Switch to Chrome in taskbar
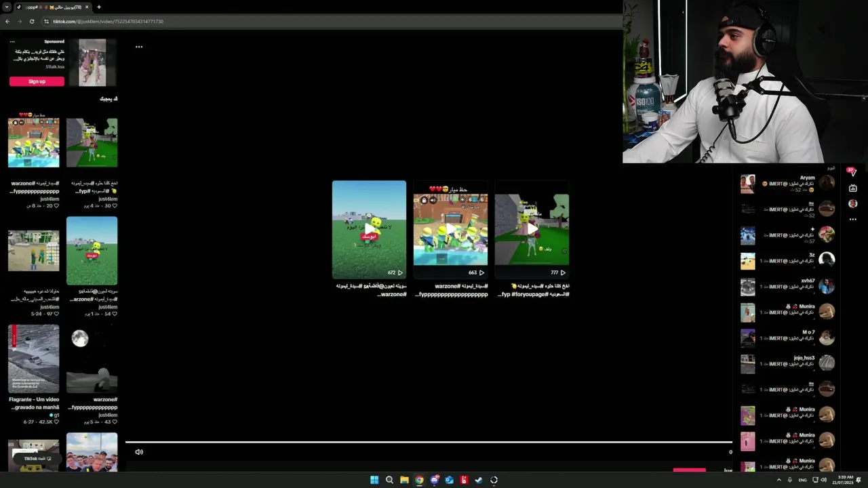The width and height of the screenshot is (868, 488). [419, 480]
